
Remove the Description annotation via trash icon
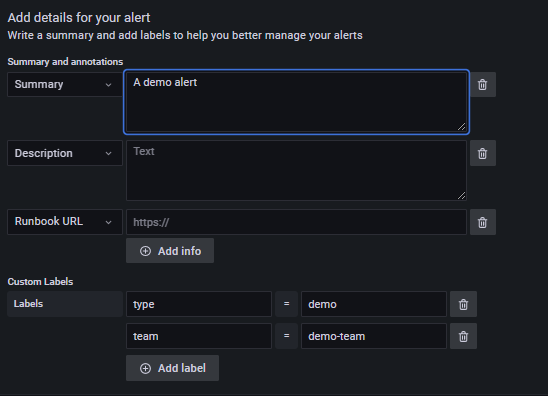tap(483, 153)
